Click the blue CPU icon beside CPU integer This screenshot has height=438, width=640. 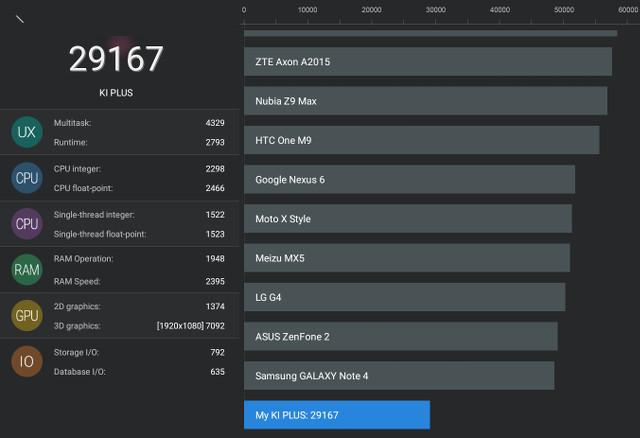pos(27,178)
